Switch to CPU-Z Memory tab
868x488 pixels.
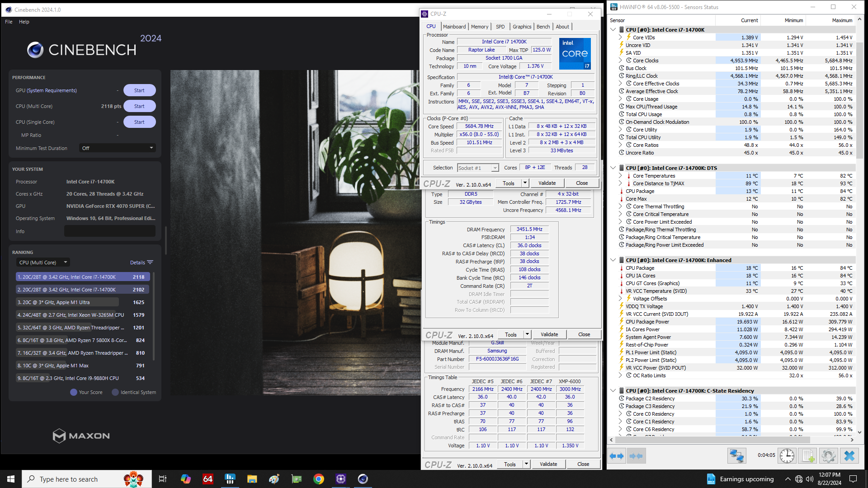click(480, 27)
